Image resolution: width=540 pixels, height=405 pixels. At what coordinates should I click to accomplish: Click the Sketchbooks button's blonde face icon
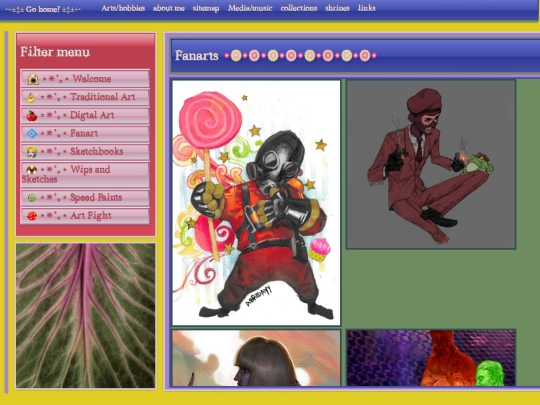[32, 152]
